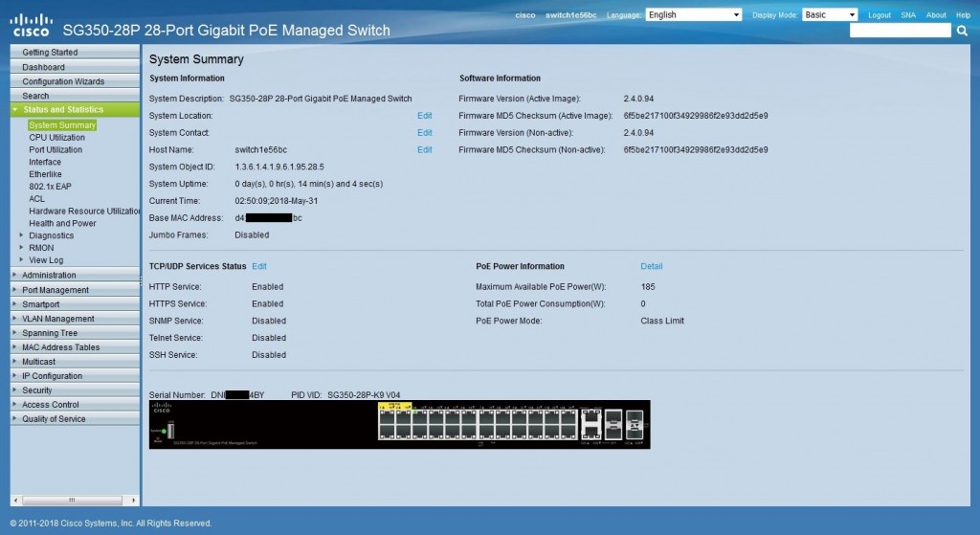This screenshot has width=980, height=535.
Task: Expand the Access Control section
Action: coord(75,405)
